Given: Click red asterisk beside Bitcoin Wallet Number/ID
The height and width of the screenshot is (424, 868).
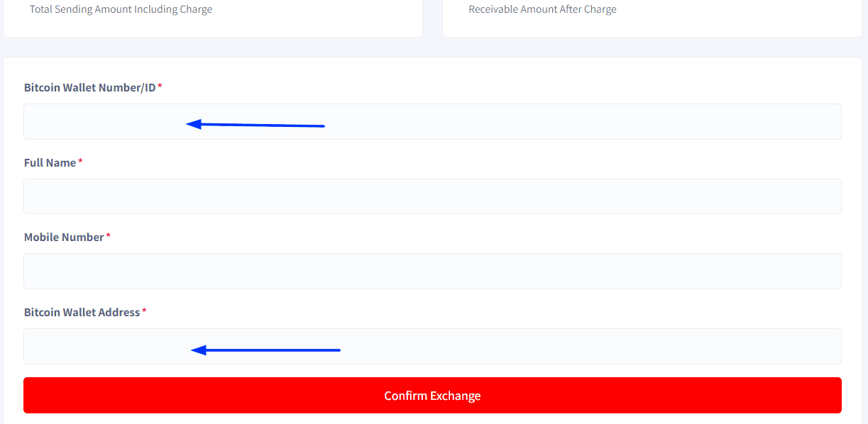Looking at the screenshot, I should (x=160, y=86).
